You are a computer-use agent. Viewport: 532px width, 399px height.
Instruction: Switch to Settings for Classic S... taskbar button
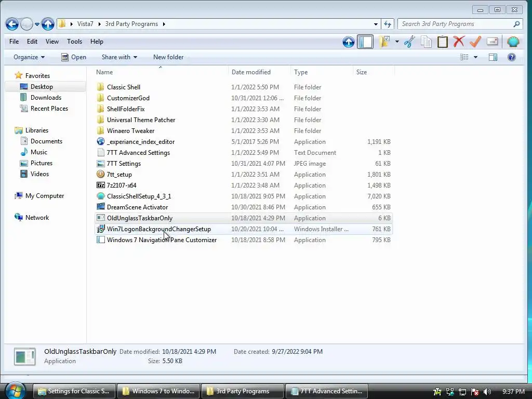(74, 391)
